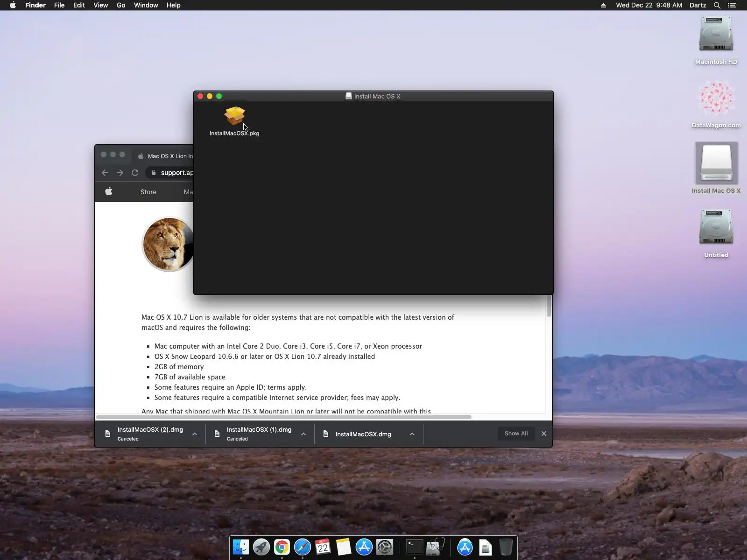
Task: Click the canceled InstallMacOSX (1).dmg download
Action: (259, 434)
